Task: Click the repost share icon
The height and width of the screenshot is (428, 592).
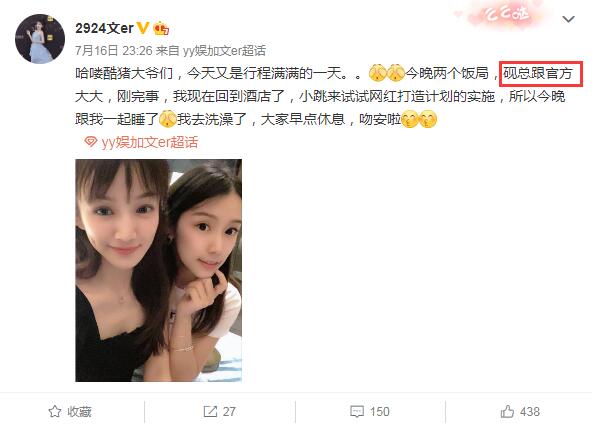Action: coord(210,411)
